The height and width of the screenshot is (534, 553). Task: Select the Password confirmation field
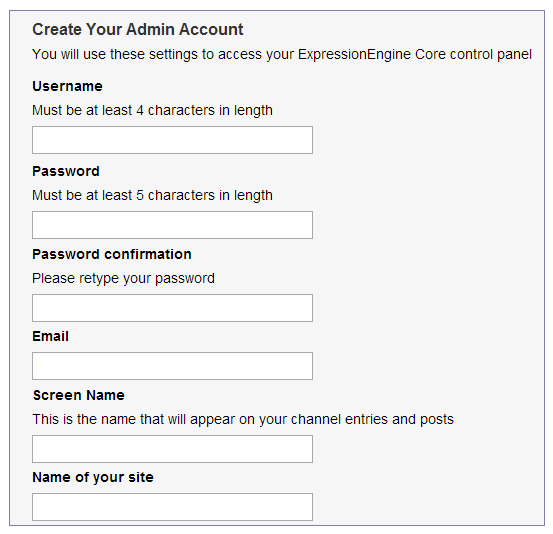point(172,308)
